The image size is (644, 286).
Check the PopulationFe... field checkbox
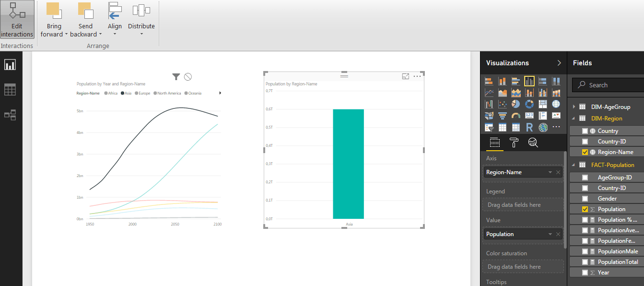pos(585,241)
